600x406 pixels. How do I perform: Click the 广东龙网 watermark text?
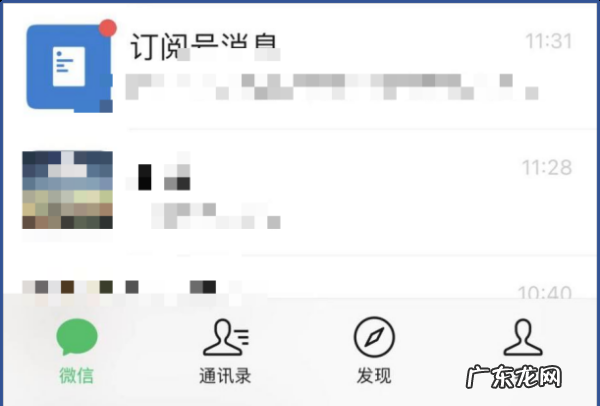click(514, 377)
